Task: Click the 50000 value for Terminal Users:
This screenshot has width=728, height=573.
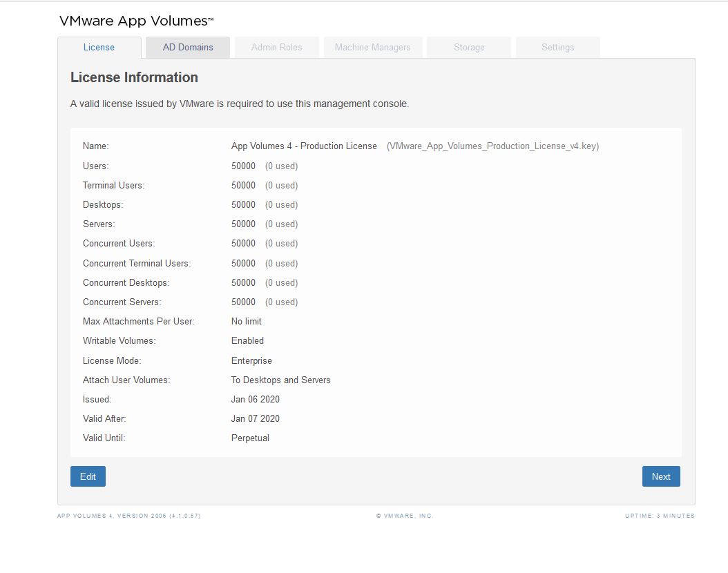Action: click(243, 186)
